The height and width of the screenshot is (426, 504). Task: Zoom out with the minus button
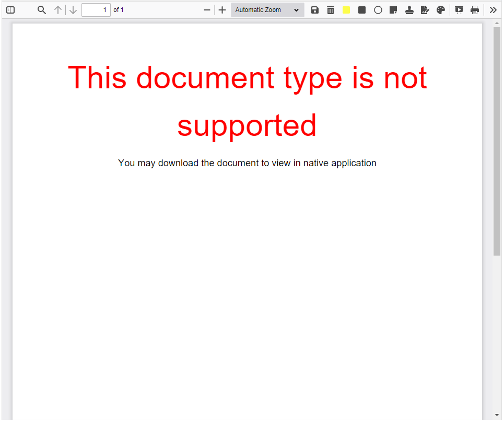[x=207, y=9]
